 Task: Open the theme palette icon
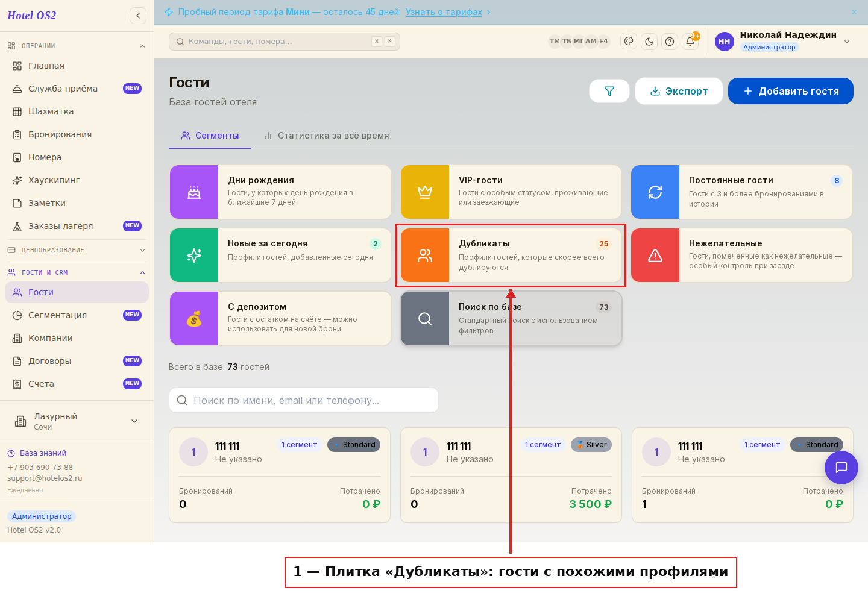(x=629, y=42)
